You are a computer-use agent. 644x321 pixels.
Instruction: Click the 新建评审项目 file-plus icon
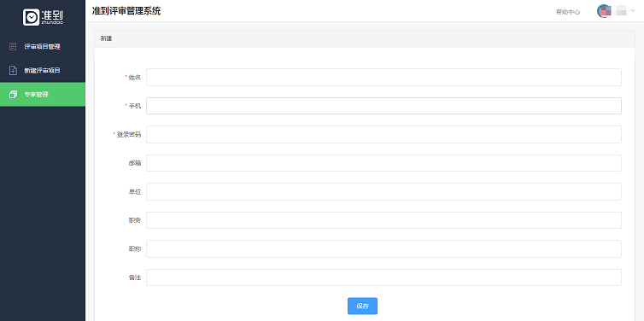point(13,70)
